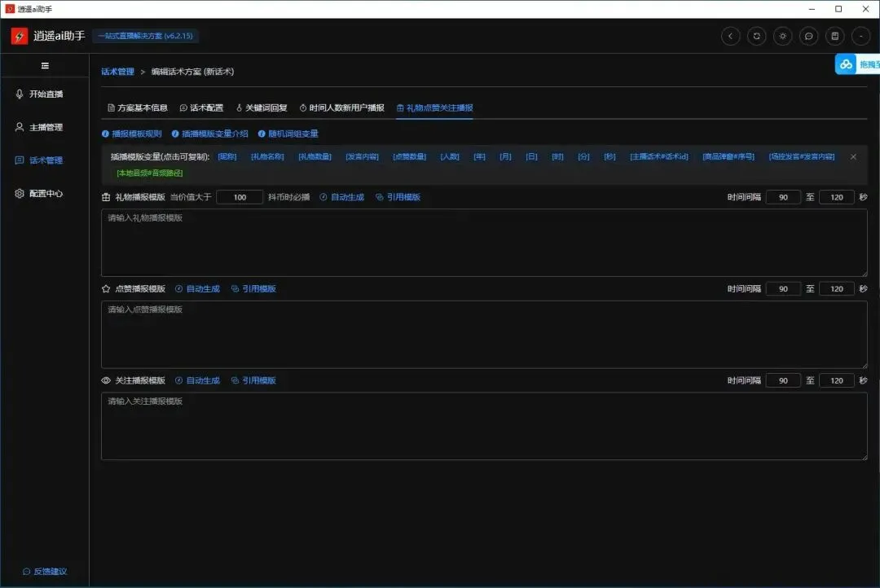Focus the 请输入礼物播报模版 text area
Image resolution: width=880 pixels, height=588 pixels.
[484, 243]
